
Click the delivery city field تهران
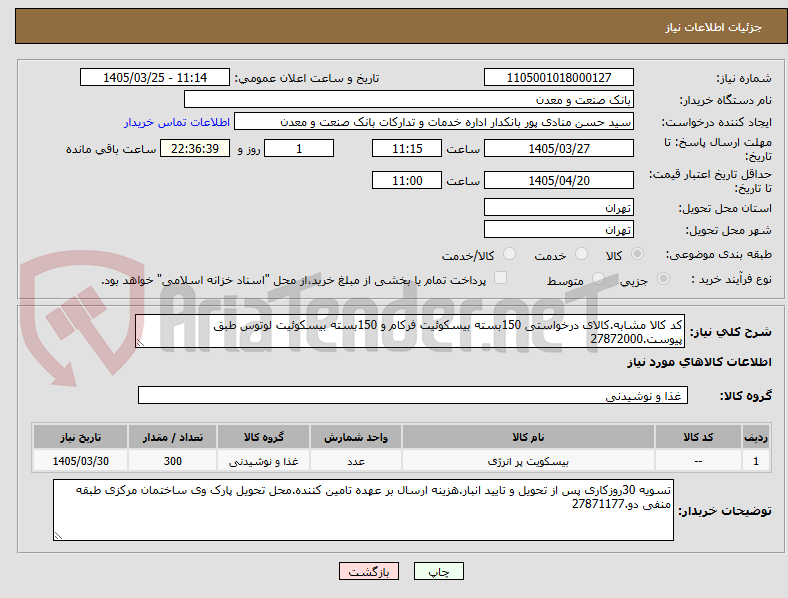point(559,230)
